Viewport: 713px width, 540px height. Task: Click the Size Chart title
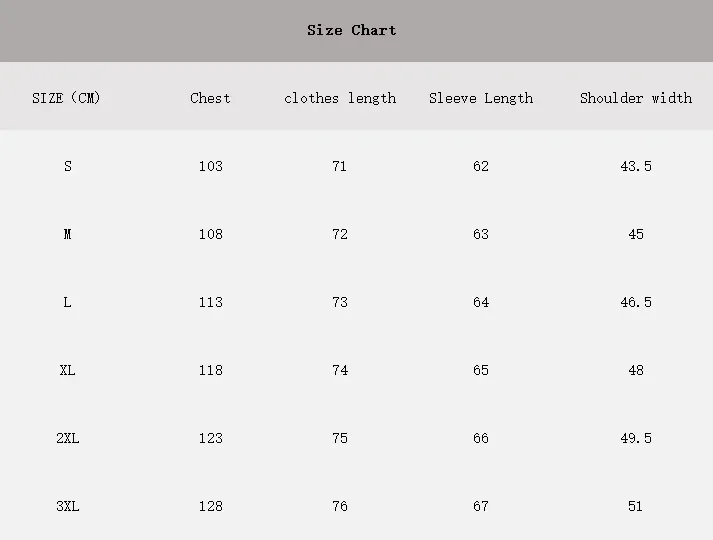[x=352, y=30]
